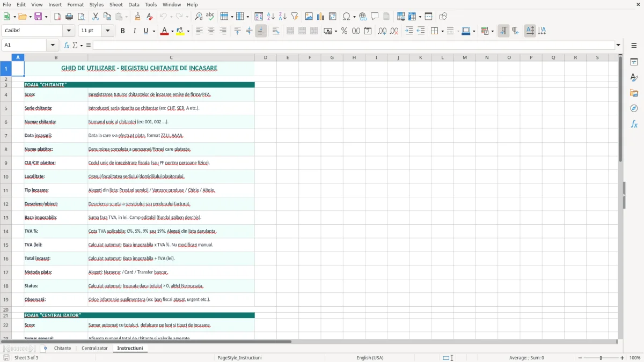Open Find & Replace icon
This screenshot has width=644, height=362.
point(199,17)
